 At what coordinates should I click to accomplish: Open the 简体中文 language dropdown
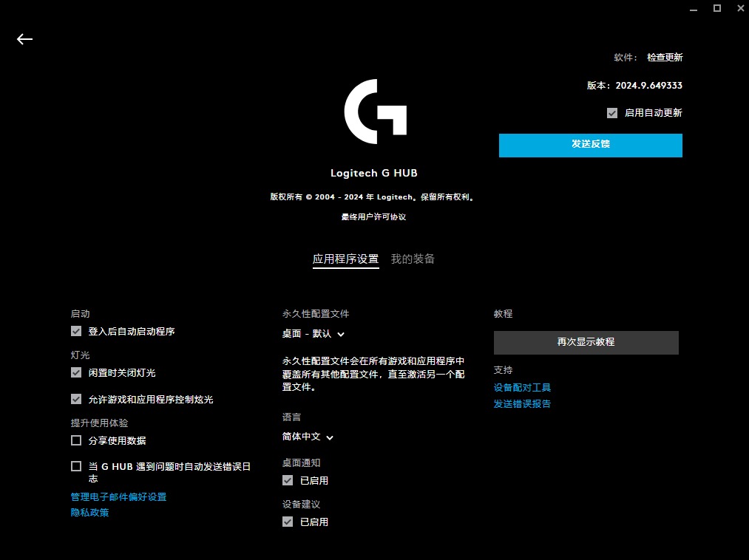click(308, 437)
